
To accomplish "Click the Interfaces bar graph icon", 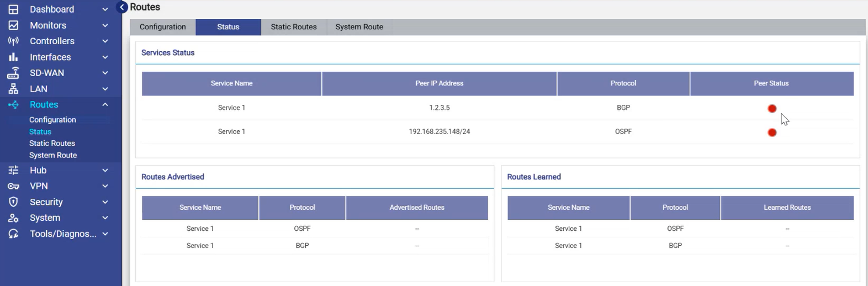I will pos(13,57).
